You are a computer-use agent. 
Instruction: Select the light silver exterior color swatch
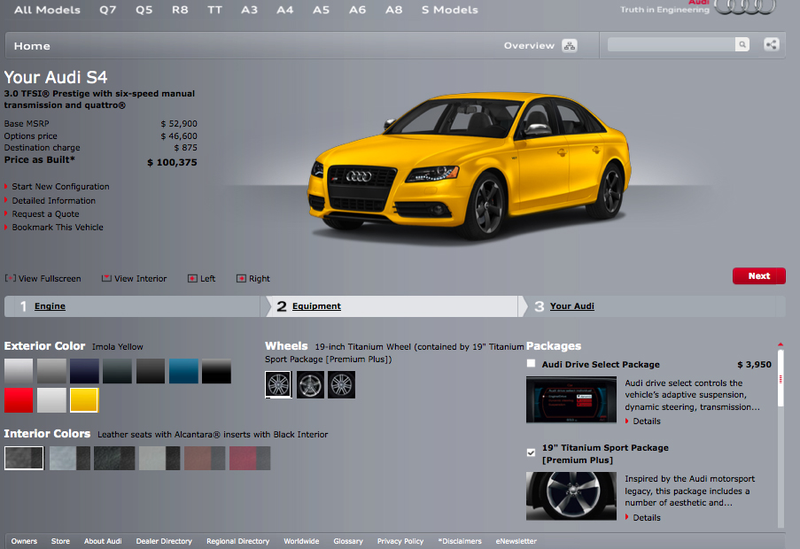(x=19, y=371)
